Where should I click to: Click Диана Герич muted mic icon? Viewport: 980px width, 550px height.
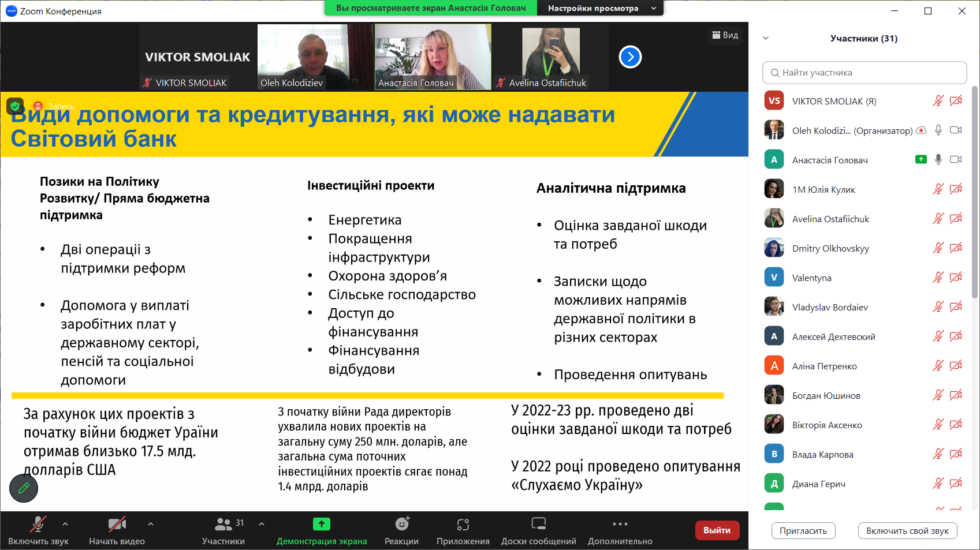pyautogui.click(x=938, y=484)
